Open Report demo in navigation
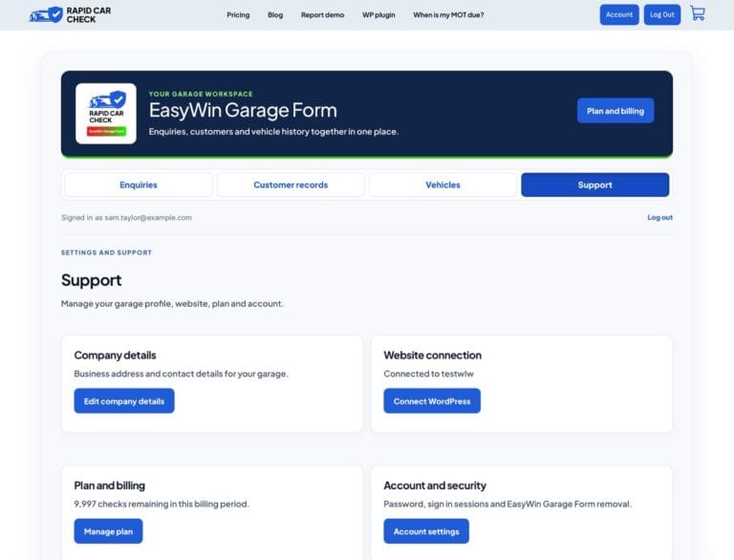The height and width of the screenshot is (560, 734). [322, 15]
